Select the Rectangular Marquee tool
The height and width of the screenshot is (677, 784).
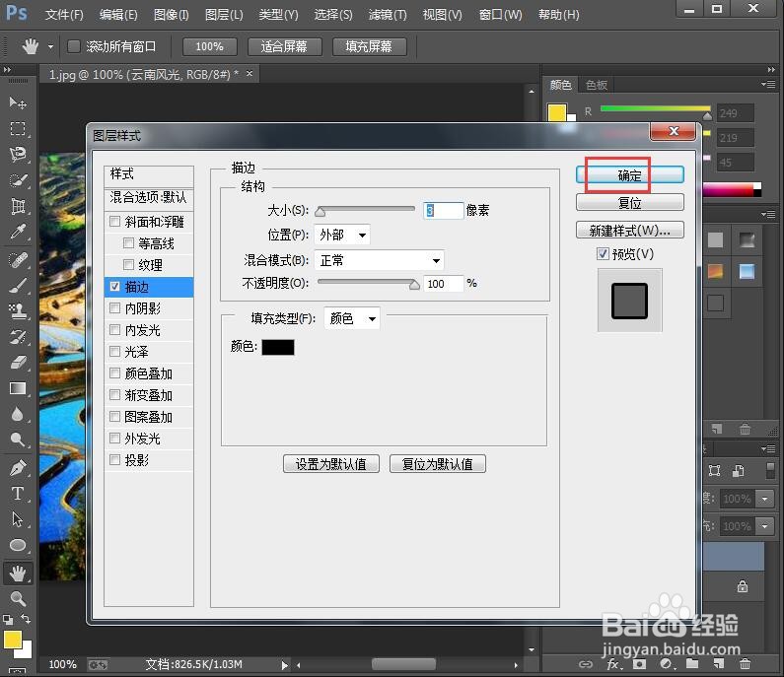tap(18, 129)
